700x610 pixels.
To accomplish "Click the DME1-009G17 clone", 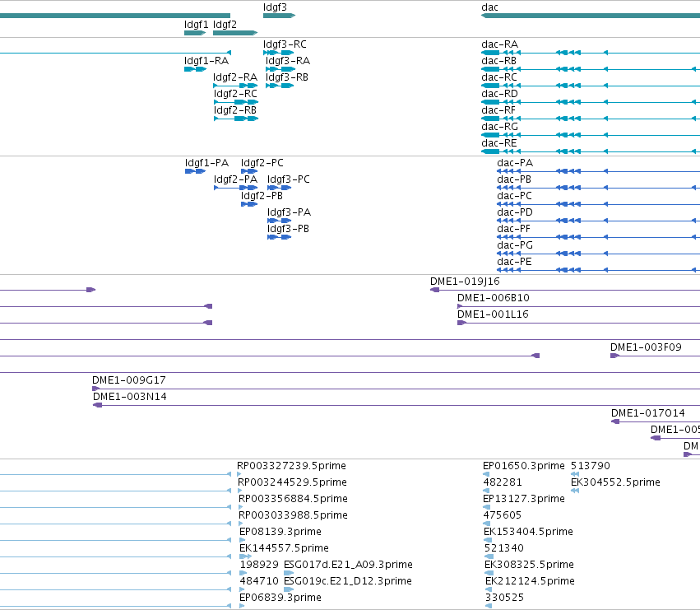I will click(x=396, y=389).
